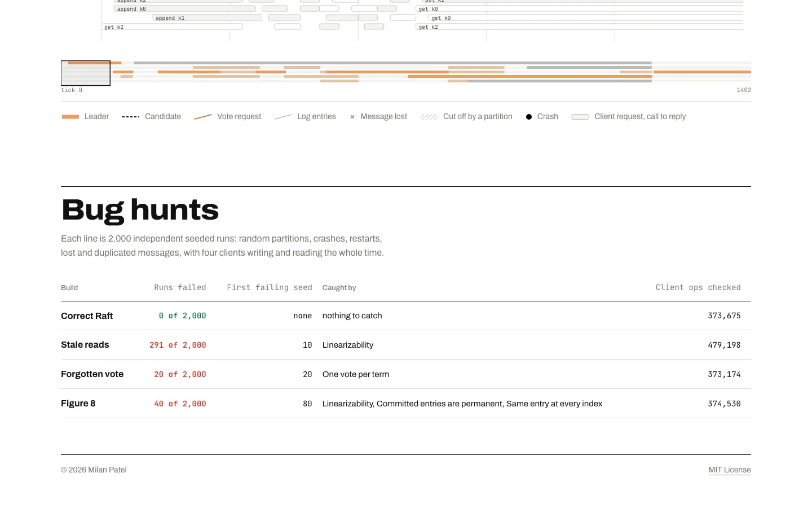Click the '0 of 2,000' value
Screen dimensions: 812x508
click(x=182, y=316)
